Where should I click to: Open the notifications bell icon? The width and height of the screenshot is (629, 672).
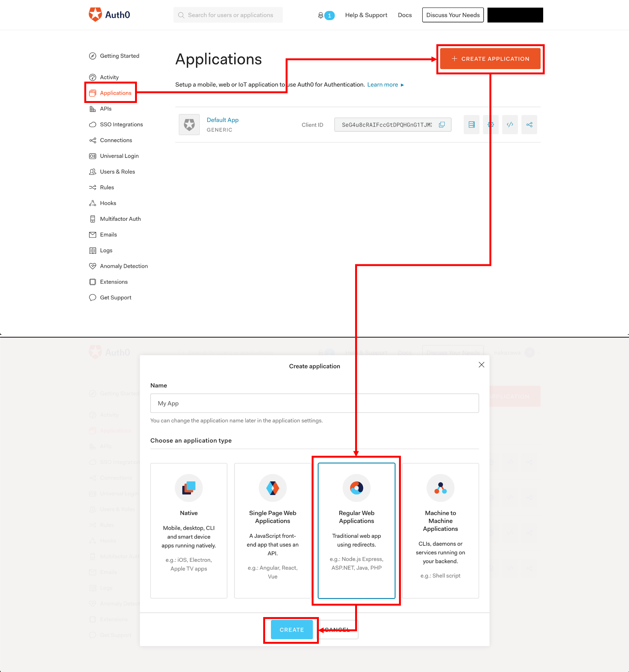tap(321, 15)
